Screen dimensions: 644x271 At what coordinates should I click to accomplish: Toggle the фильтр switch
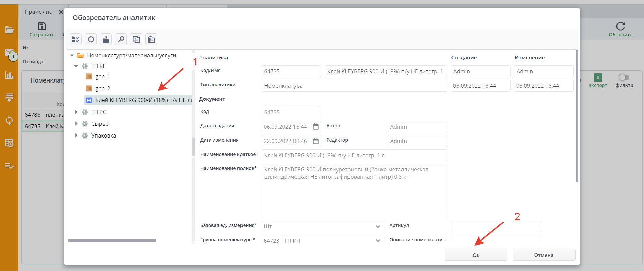[624, 77]
